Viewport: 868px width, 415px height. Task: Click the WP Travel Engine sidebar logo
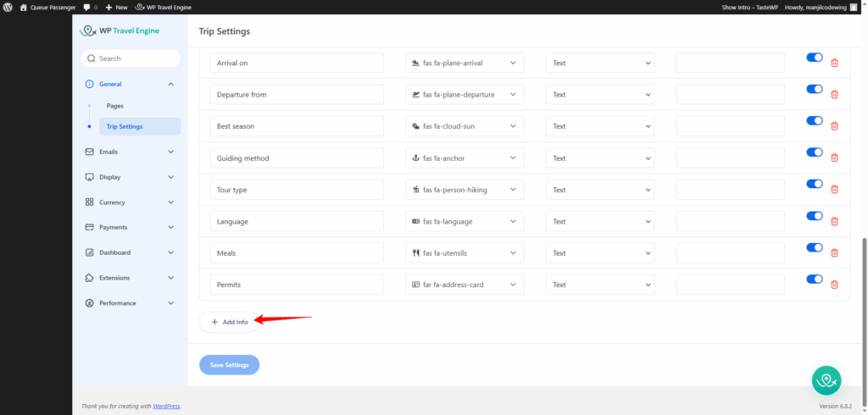coord(119,31)
